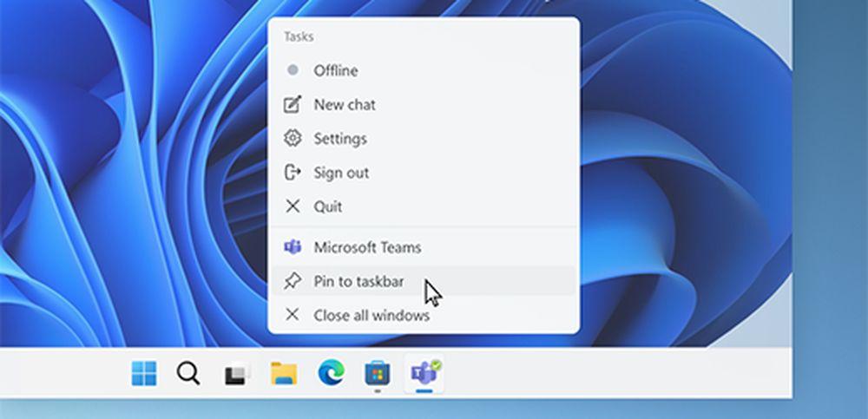Open the Windows Start menu
868x419 pixels.
[x=144, y=374]
